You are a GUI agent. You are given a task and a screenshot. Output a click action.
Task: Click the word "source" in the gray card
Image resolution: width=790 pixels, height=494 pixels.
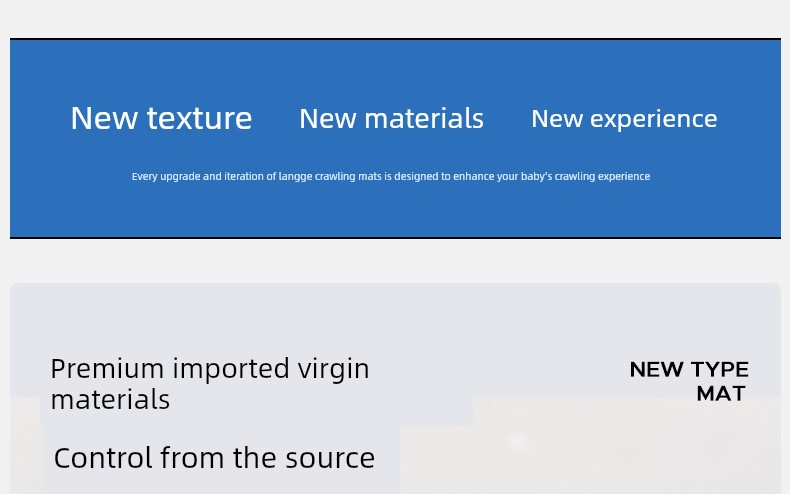pos(330,457)
